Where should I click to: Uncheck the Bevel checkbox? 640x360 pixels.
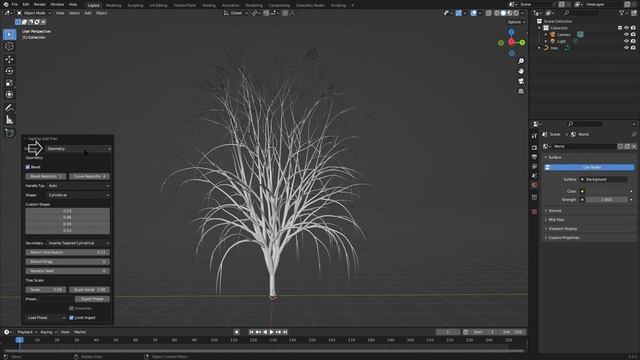[x=28, y=167]
